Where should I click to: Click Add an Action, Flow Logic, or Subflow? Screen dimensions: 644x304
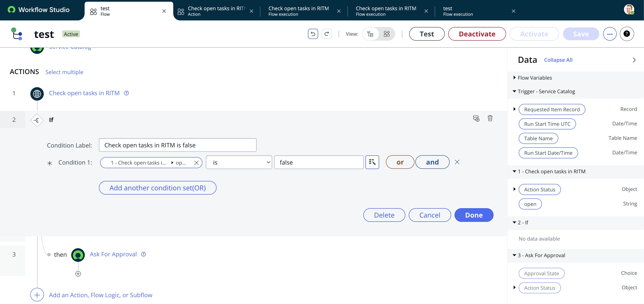[x=101, y=295]
